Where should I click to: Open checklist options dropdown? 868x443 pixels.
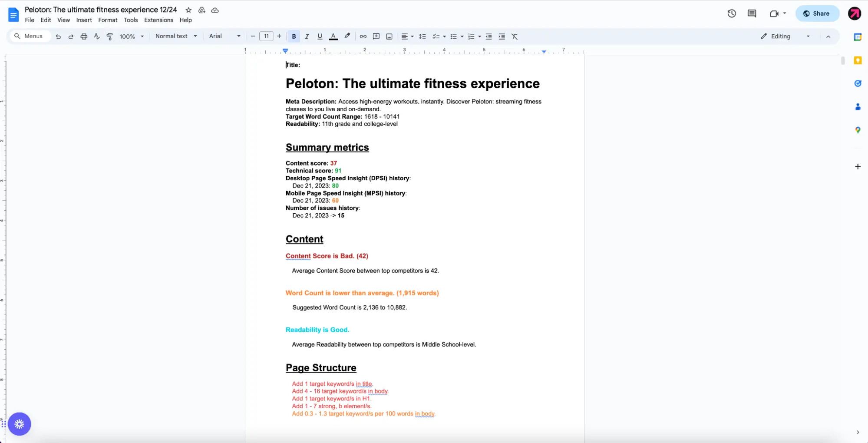[439, 36]
